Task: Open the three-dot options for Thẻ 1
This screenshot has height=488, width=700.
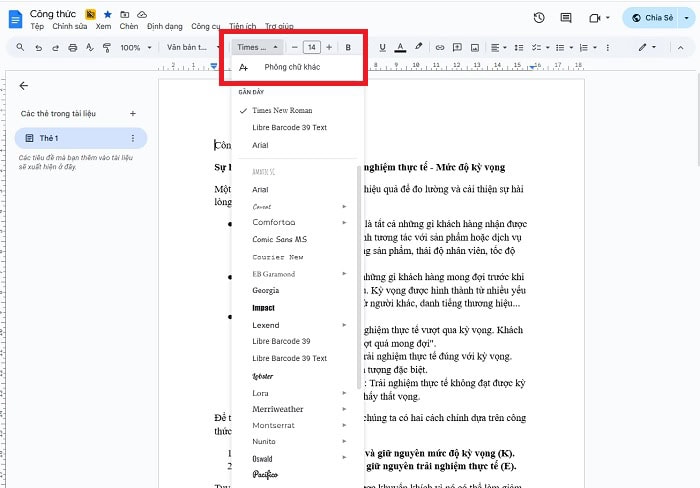Action: click(x=133, y=138)
